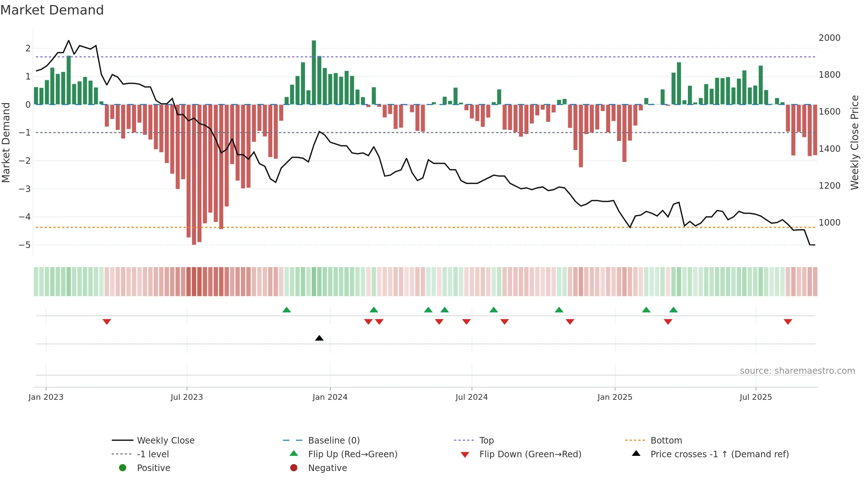Click the source: sharemaestro.com text

click(797, 371)
